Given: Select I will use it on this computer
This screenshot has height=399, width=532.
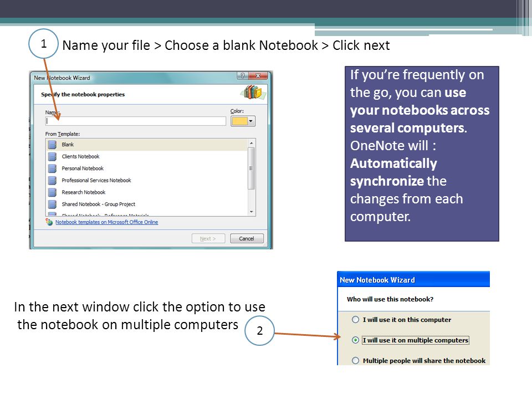Looking at the screenshot, I should point(402,320).
